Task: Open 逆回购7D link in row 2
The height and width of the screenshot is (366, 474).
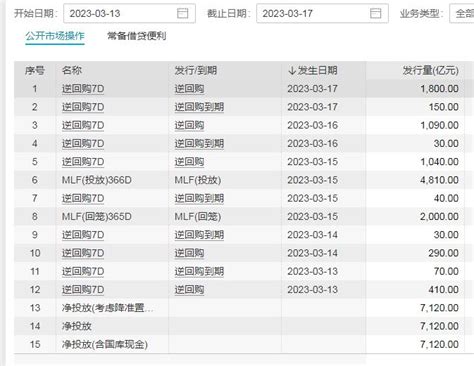Action: [83, 107]
